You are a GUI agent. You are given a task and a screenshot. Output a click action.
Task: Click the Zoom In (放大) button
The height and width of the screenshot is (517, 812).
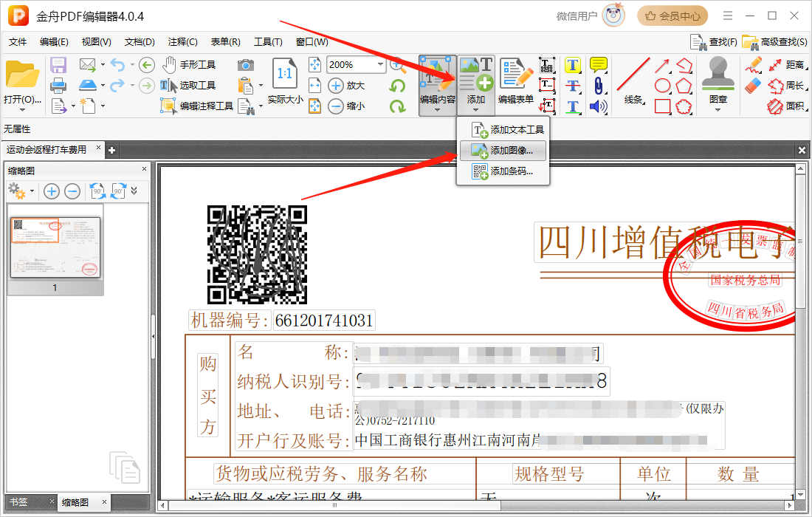346,86
